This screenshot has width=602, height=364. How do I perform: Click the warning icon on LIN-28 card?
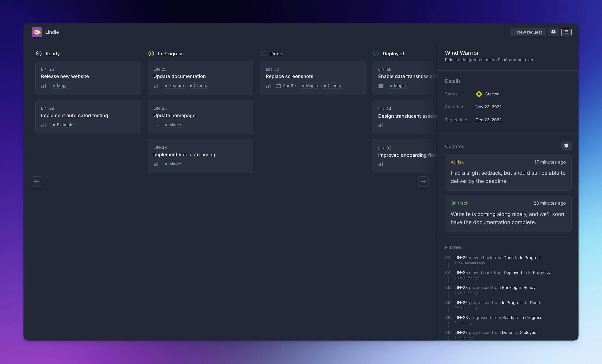381,86
